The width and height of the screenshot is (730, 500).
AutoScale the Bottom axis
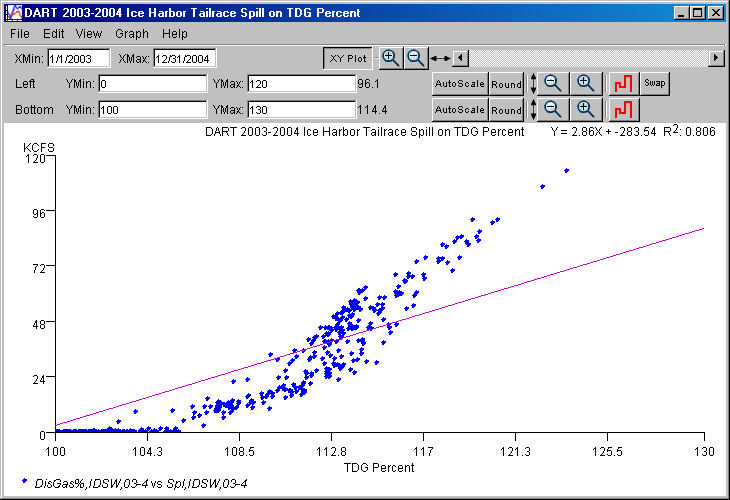click(459, 109)
